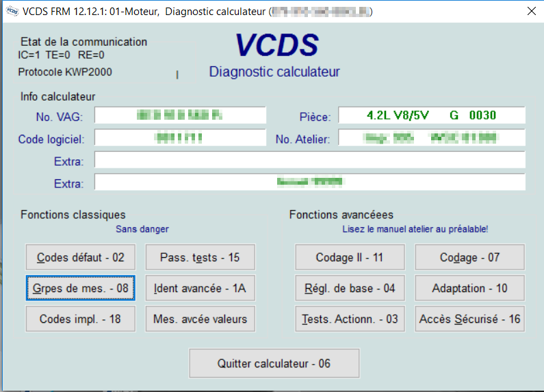The height and width of the screenshot is (392, 544).
Task: Open Adaptation - 10 function
Action: point(469,288)
